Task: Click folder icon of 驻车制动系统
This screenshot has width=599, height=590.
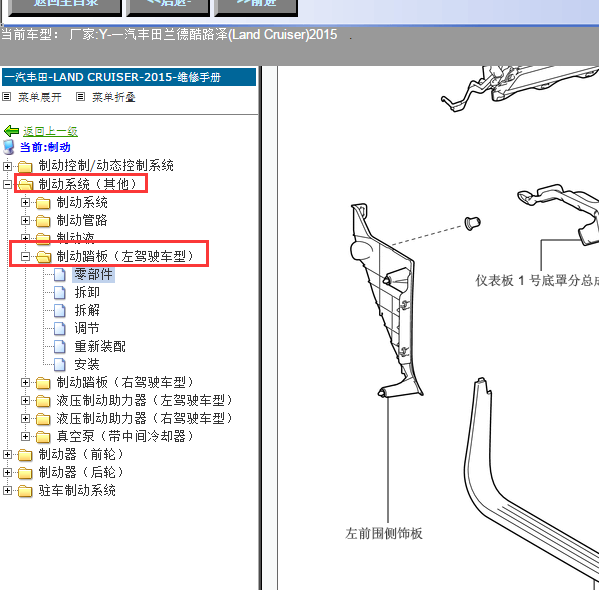Action: coord(25,490)
